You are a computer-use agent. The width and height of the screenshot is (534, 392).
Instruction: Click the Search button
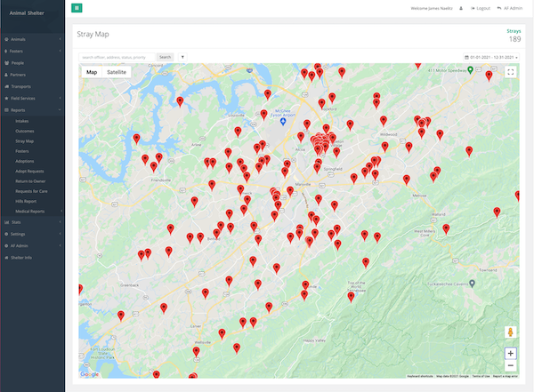tap(166, 57)
